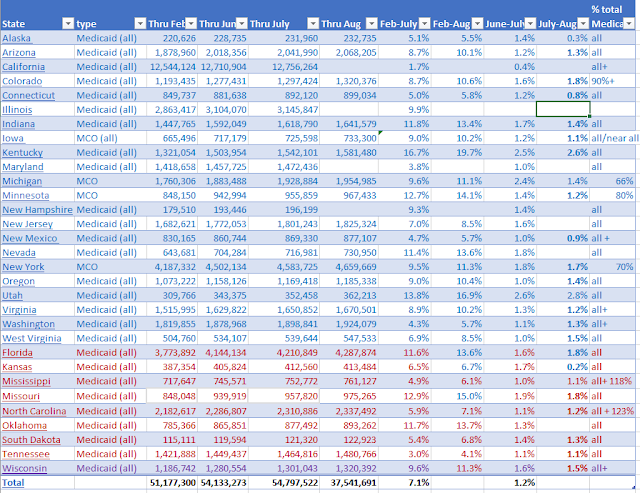Image resolution: width=640 pixels, height=493 pixels.
Task: Open the Alaska state link
Action: click(x=16, y=38)
